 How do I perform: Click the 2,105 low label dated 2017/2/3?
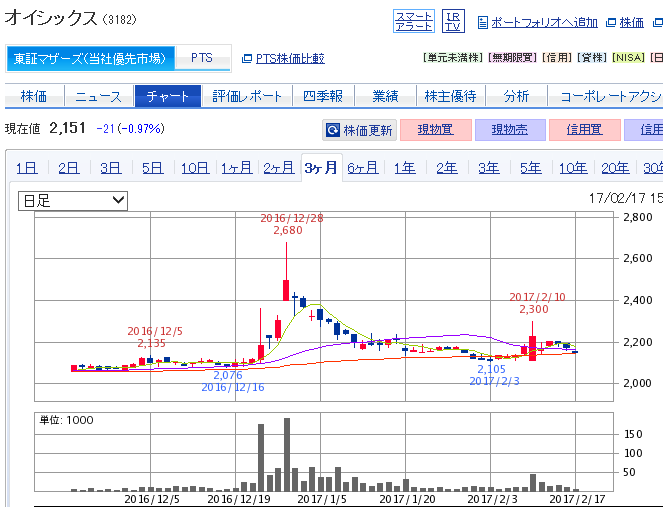491,369
